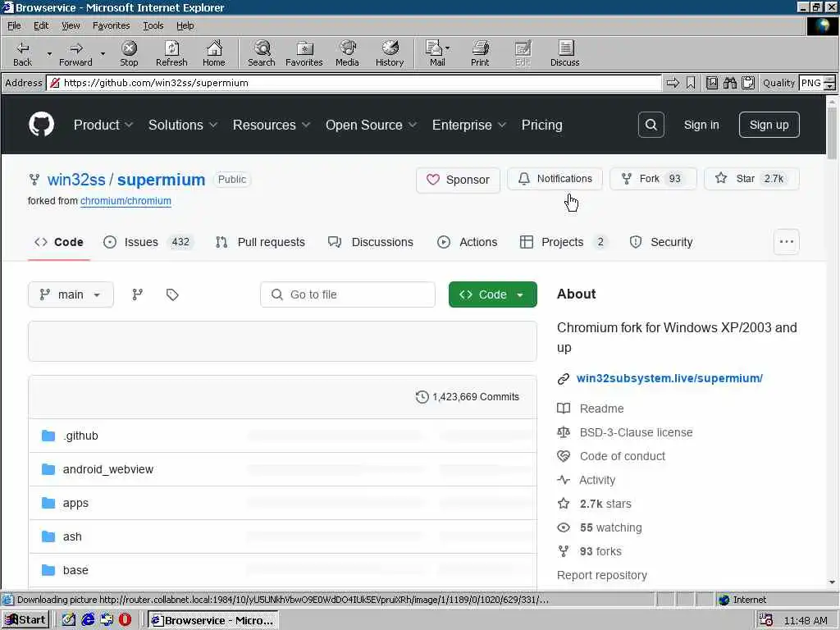This screenshot has width=840, height=630.
Task: Open the chromium/chromium fork source link
Action: click(x=126, y=201)
